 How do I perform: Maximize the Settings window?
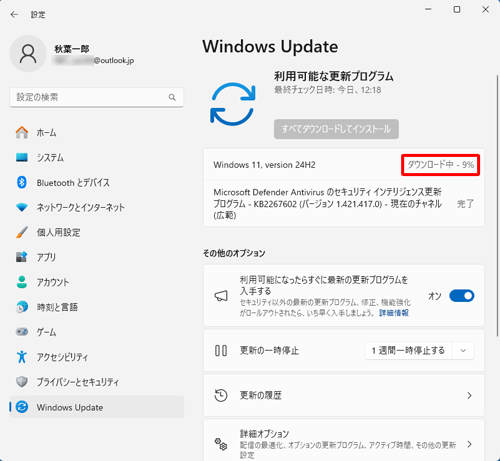[457, 10]
